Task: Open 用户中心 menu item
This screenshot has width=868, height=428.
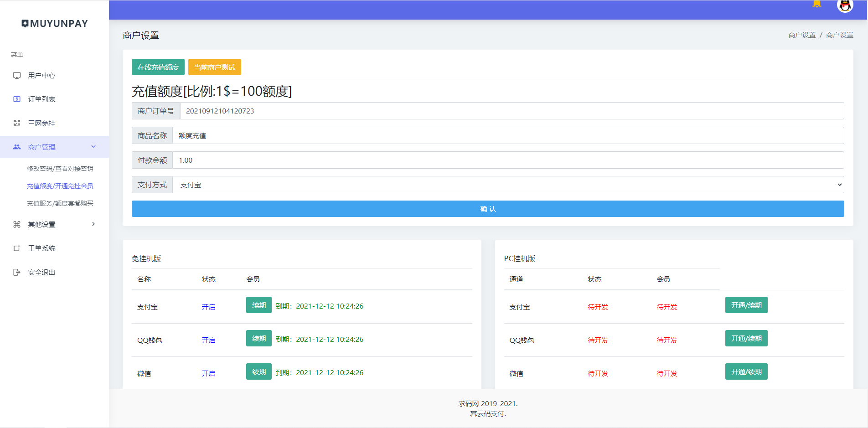Action: click(41, 76)
